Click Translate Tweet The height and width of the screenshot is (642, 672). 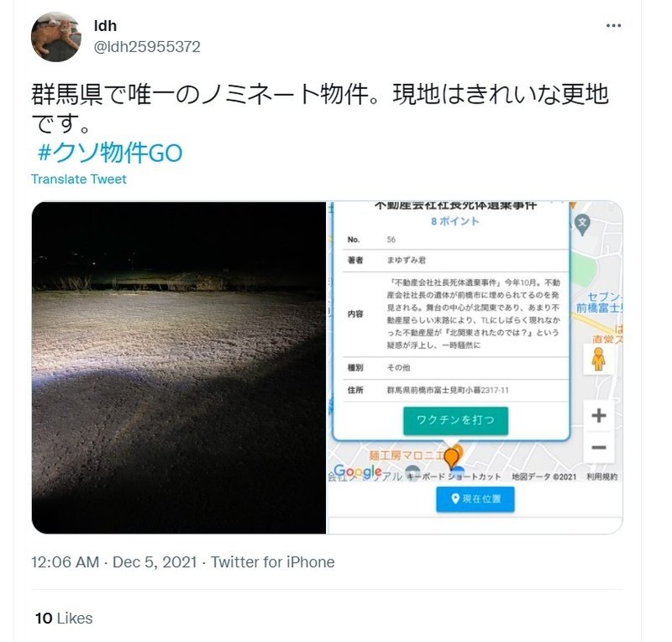(78, 179)
